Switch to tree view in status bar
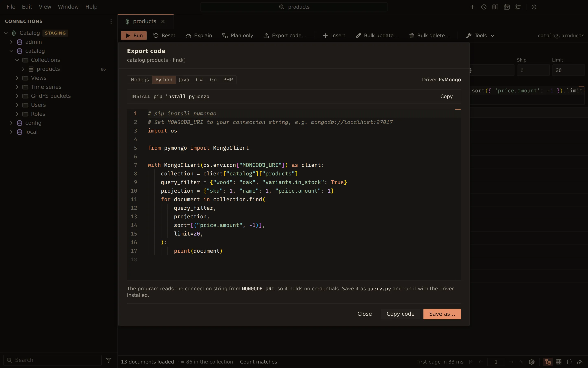This screenshot has width=588, height=368. (x=548, y=362)
